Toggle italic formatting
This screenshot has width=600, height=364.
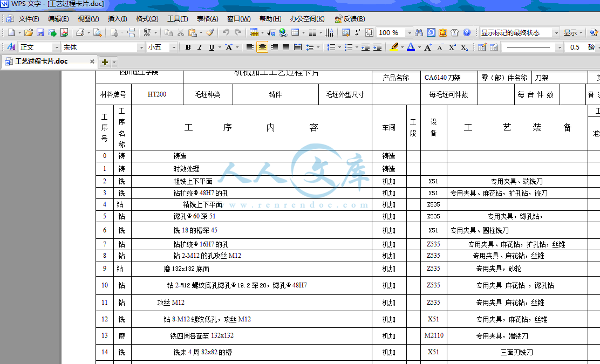200,47
